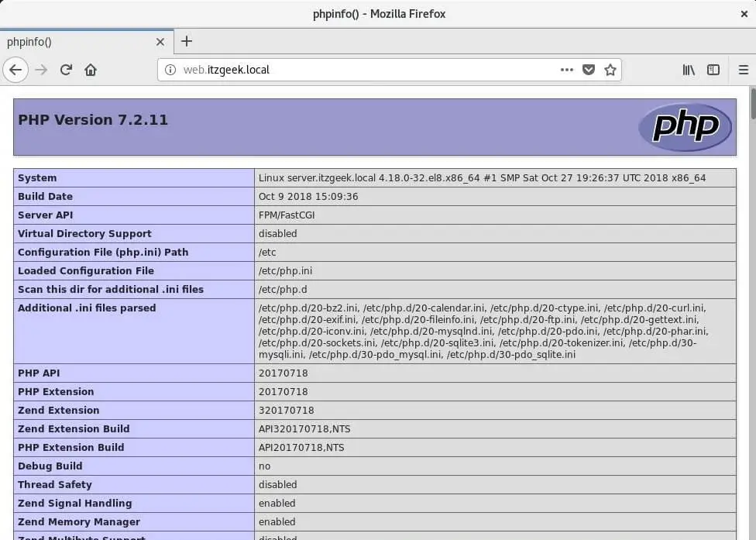The width and height of the screenshot is (756, 540).
Task: Select the Oct 9 2018 15:09:36 value
Action: point(308,196)
